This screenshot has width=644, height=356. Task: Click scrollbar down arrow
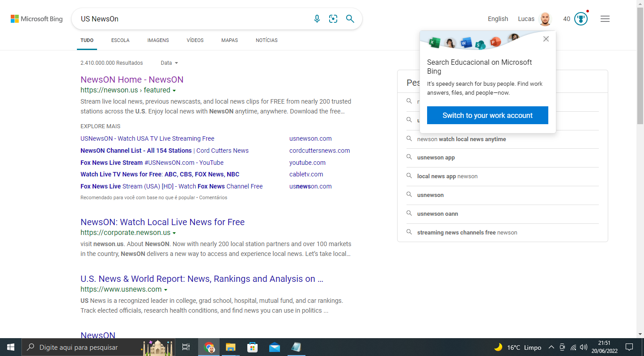coord(640,334)
